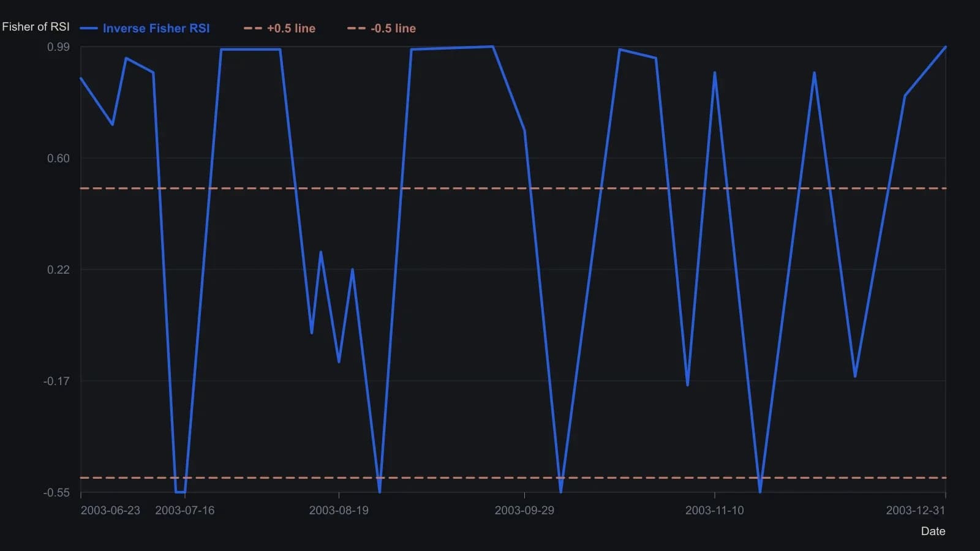Click the y-axis label -0.55
This screenshot has height=551, width=980.
click(56, 493)
